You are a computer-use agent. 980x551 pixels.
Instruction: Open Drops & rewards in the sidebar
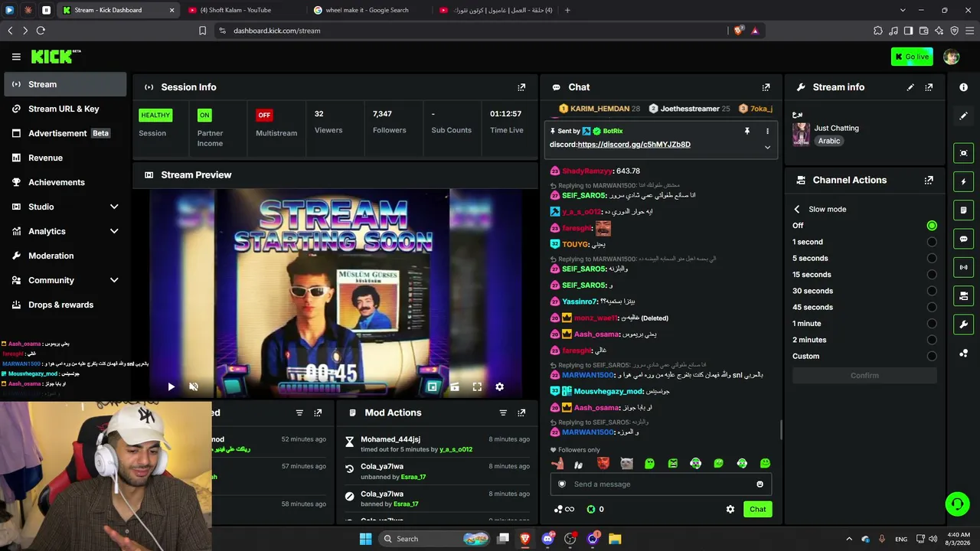click(65, 305)
